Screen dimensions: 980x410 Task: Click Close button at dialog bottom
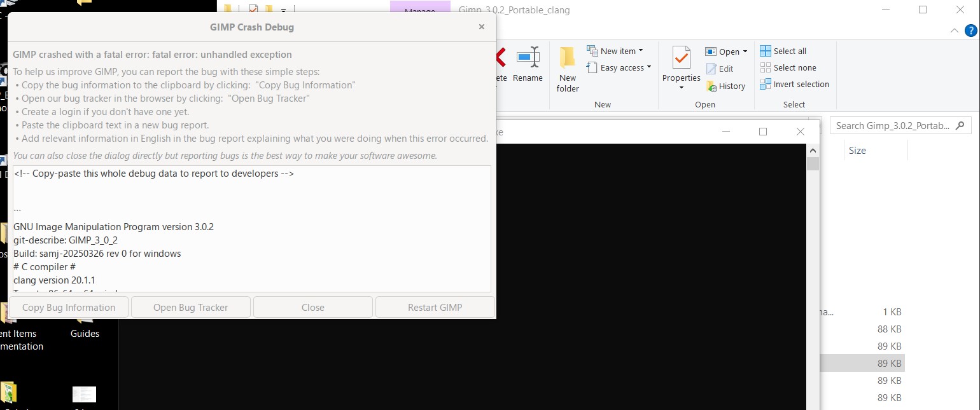pos(313,307)
